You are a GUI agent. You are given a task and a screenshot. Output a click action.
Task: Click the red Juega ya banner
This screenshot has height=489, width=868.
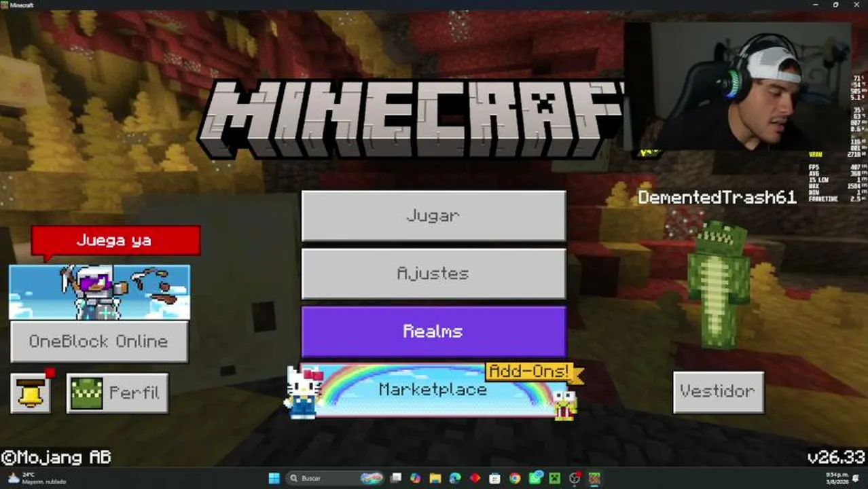pyautogui.click(x=115, y=241)
